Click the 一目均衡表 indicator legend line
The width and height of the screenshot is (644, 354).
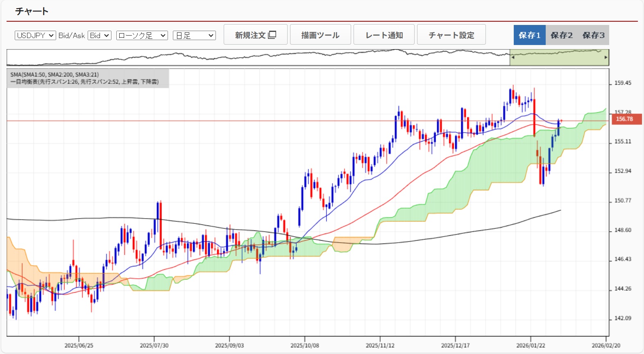(84, 82)
